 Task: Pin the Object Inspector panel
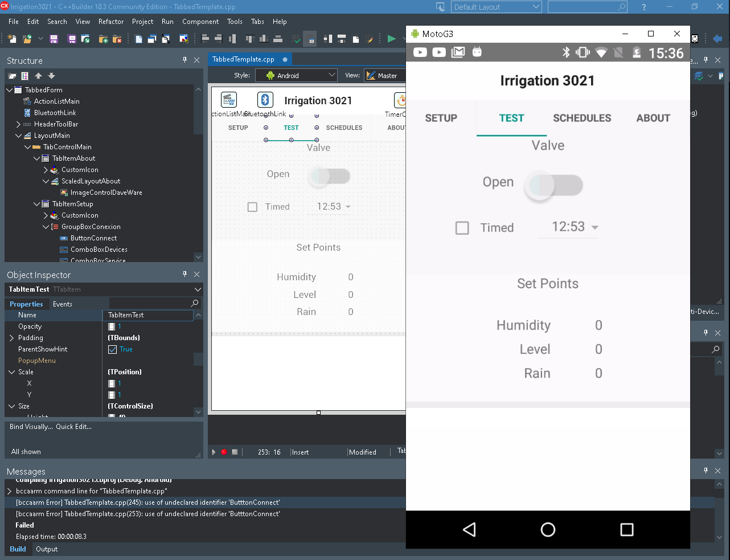click(x=184, y=274)
